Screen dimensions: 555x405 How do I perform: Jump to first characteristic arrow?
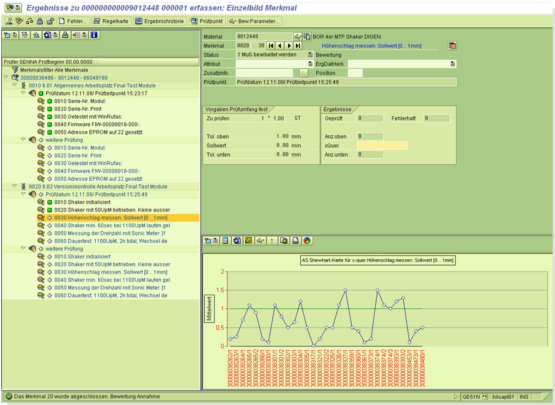coord(271,46)
